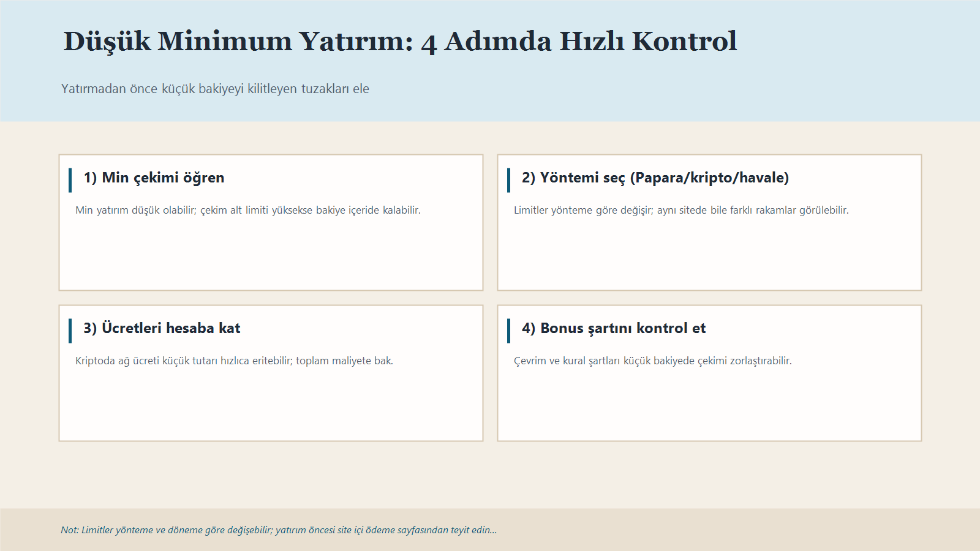Click the accent bar beside 'Ücretleri hesaba kat'
980x551 pixels.
(70, 328)
